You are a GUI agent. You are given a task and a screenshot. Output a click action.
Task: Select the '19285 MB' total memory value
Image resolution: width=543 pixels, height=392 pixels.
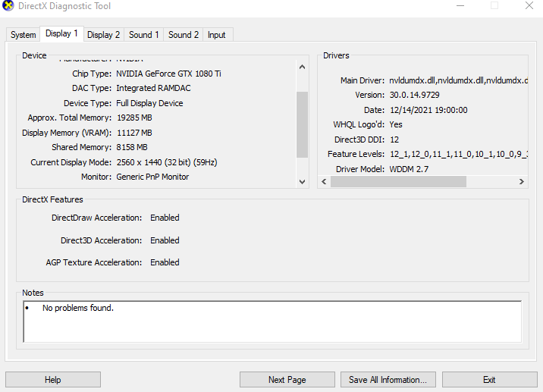click(134, 118)
